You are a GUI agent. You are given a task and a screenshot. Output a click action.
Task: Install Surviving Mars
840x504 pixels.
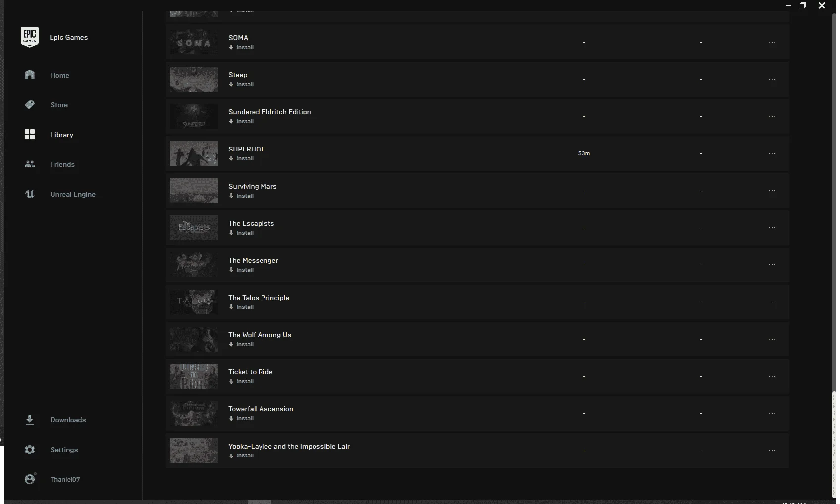(x=241, y=196)
